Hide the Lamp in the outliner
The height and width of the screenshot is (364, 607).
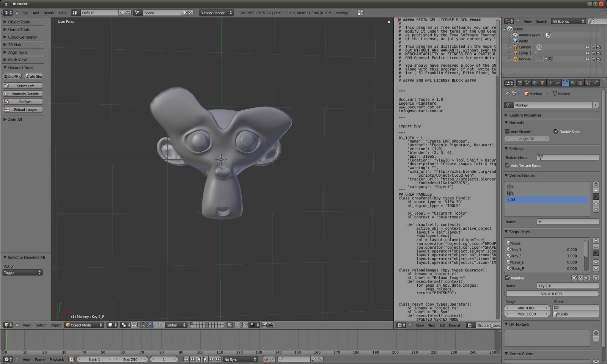click(x=587, y=53)
